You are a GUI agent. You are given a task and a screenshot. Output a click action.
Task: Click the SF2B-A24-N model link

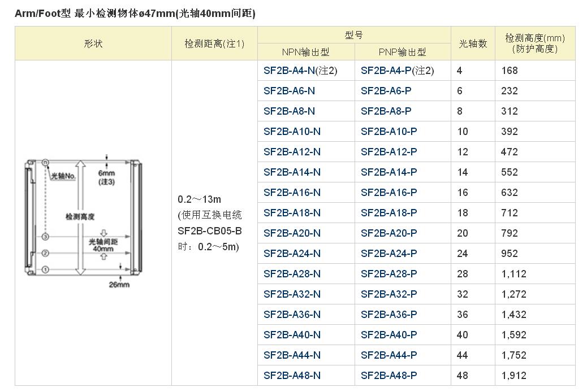coord(292,254)
